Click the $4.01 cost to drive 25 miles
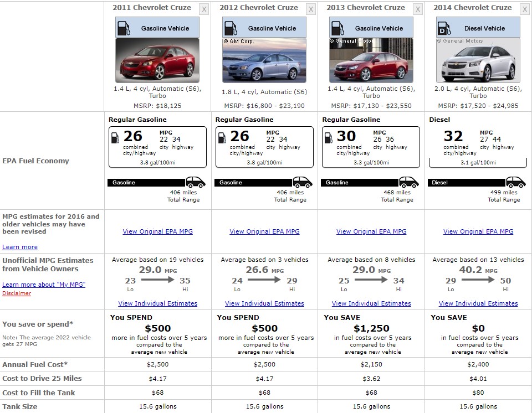532x413 pixels. 478,379
